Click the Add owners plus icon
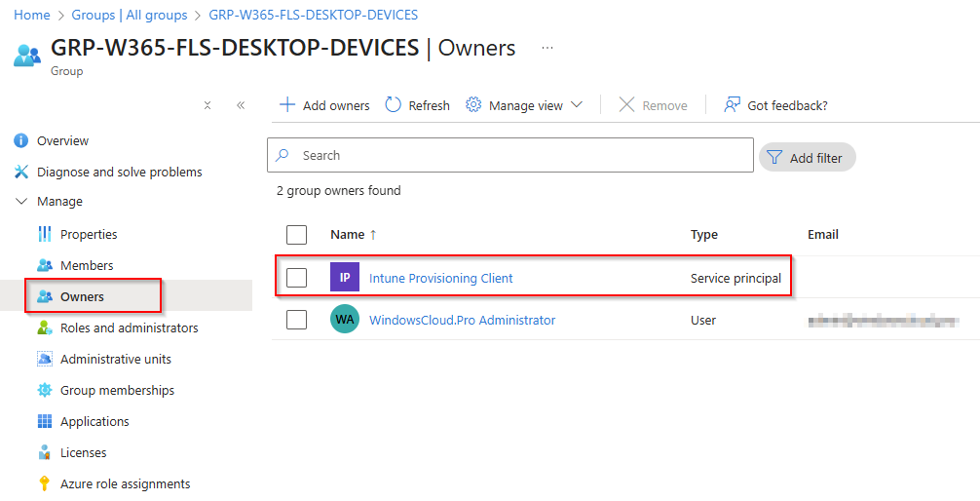980x501 pixels. coord(287,105)
